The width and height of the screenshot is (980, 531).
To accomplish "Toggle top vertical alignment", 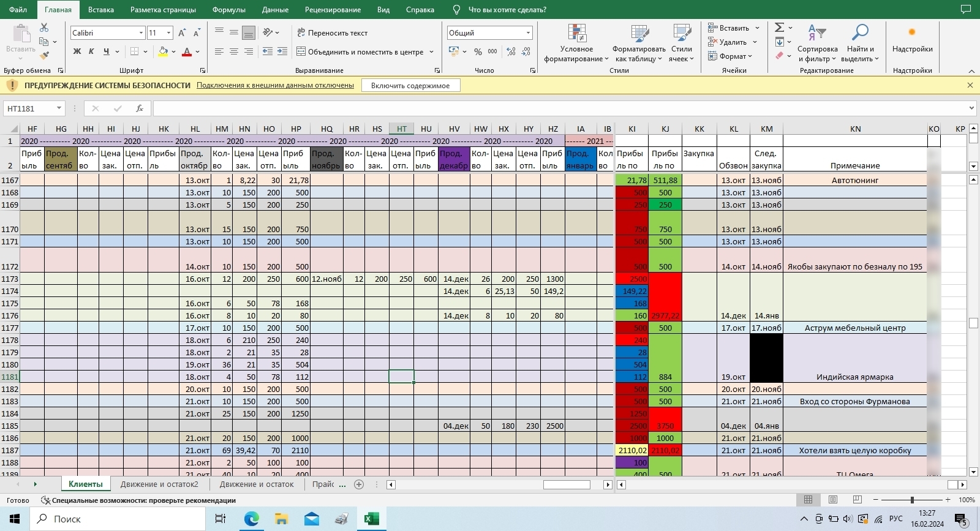I will click(219, 32).
